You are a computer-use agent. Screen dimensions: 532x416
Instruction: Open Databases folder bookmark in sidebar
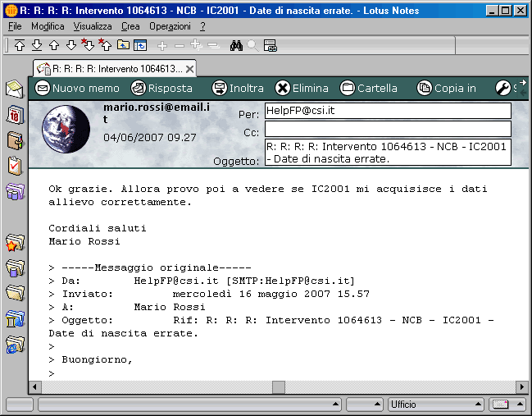pos(15,268)
